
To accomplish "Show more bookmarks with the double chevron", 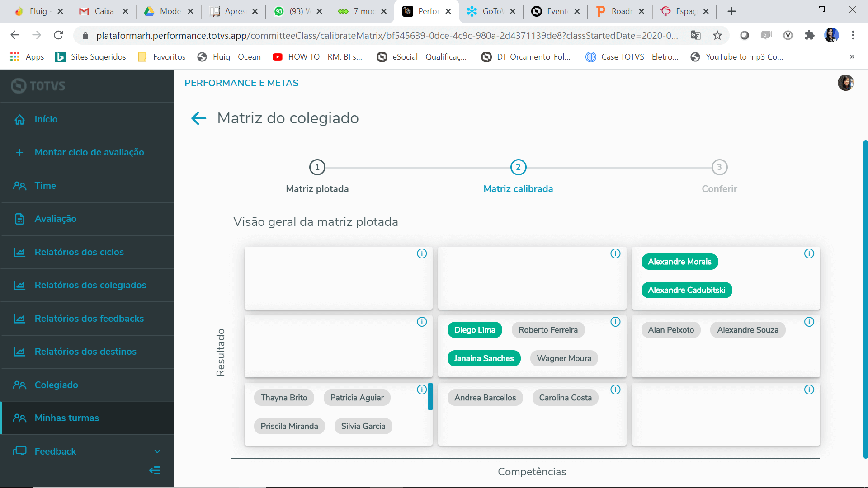I will coord(852,57).
